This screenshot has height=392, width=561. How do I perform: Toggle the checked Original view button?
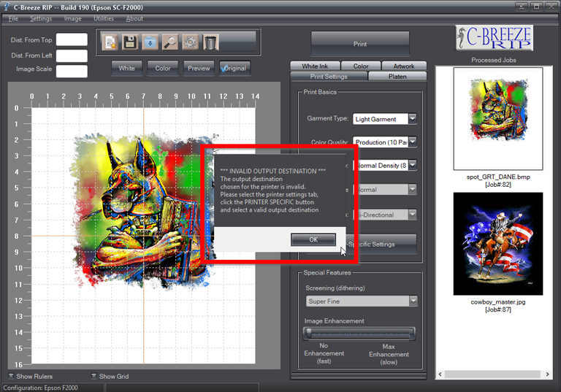pos(234,68)
